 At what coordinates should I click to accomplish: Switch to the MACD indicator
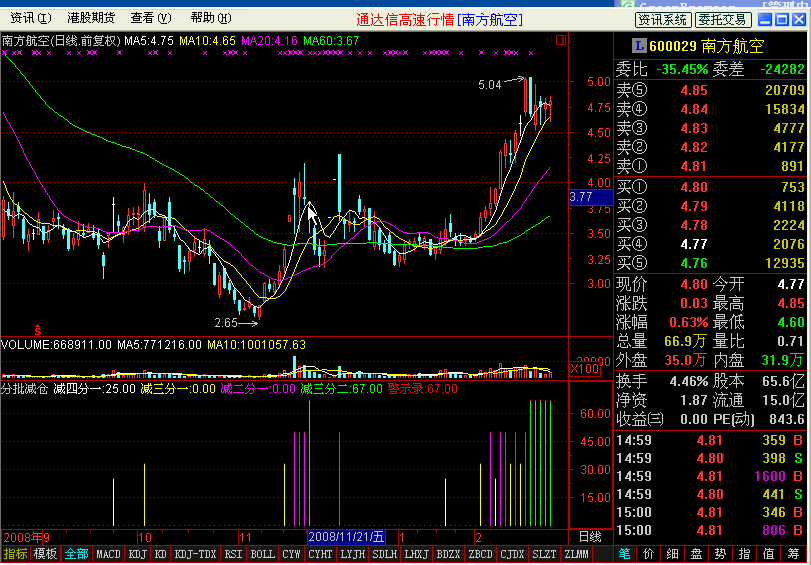(108, 554)
